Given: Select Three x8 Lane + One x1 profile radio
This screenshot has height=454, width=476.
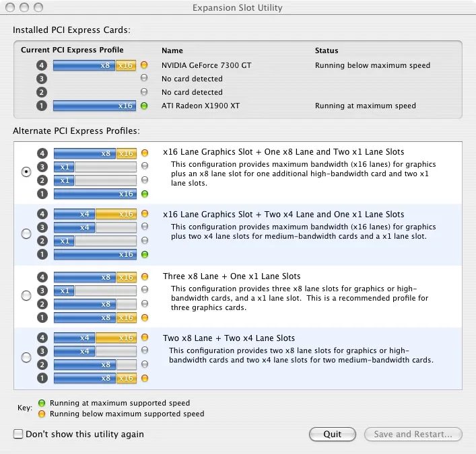Looking at the screenshot, I should click(26, 295).
